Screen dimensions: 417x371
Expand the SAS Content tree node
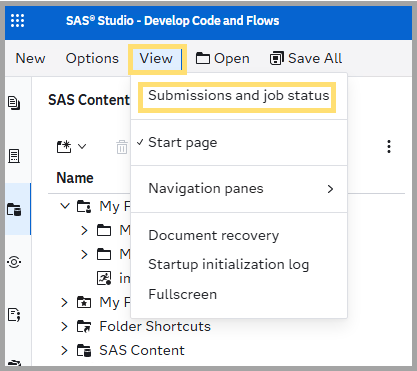click(x=64, y=351)
